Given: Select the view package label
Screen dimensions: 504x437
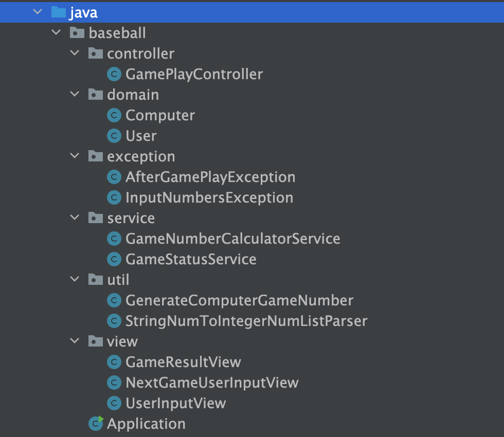Looking at the screenshot, I should click(x=122, y=341).
